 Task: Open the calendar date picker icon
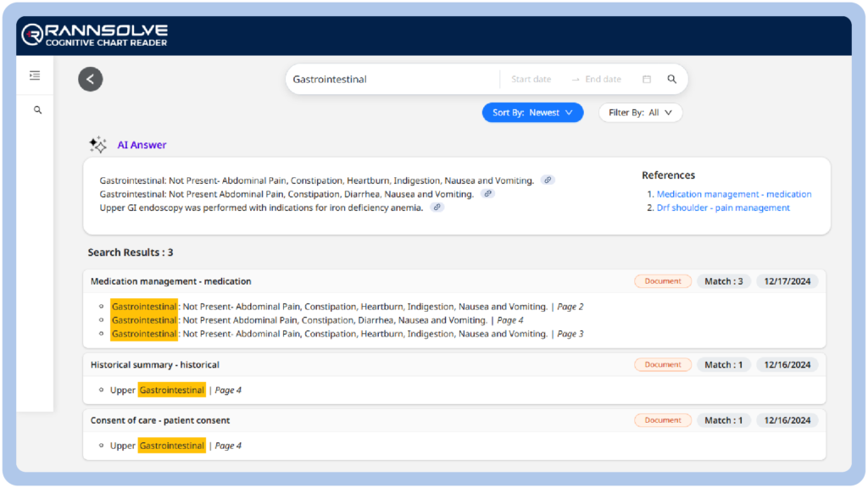click(x=647, y=80)
